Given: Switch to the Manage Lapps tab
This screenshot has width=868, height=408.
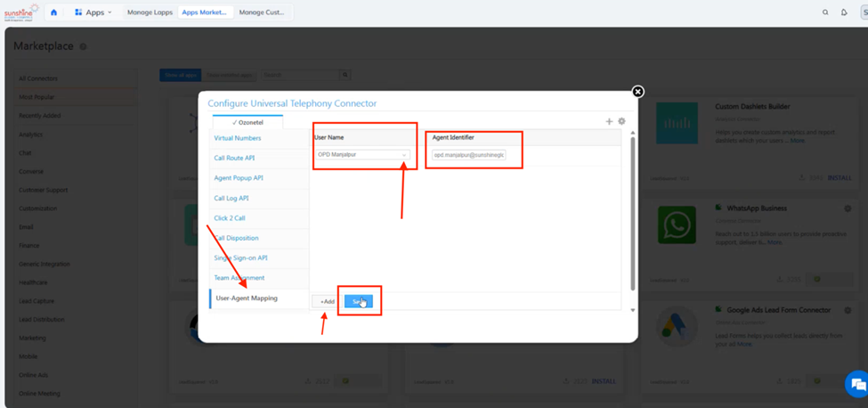Looking at the screenshot, I should click(150, 12).
